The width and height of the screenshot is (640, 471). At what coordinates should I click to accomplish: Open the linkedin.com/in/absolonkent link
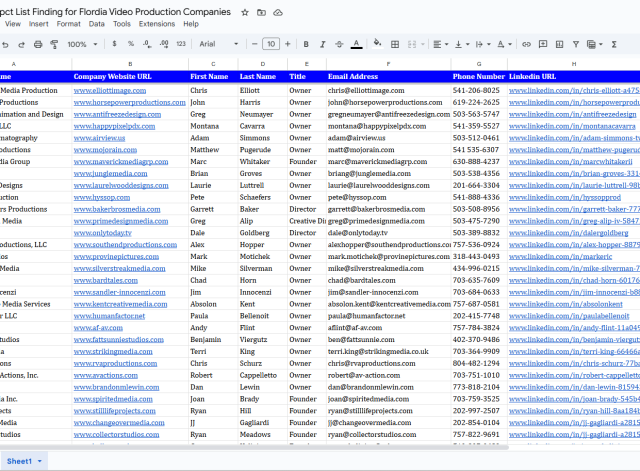click(x=566, y=304)
